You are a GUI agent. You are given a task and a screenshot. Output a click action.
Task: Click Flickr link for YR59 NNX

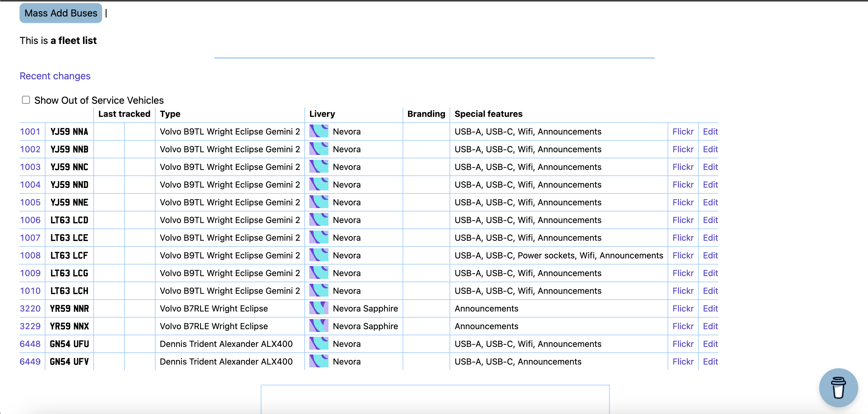[x=683, y=326]
